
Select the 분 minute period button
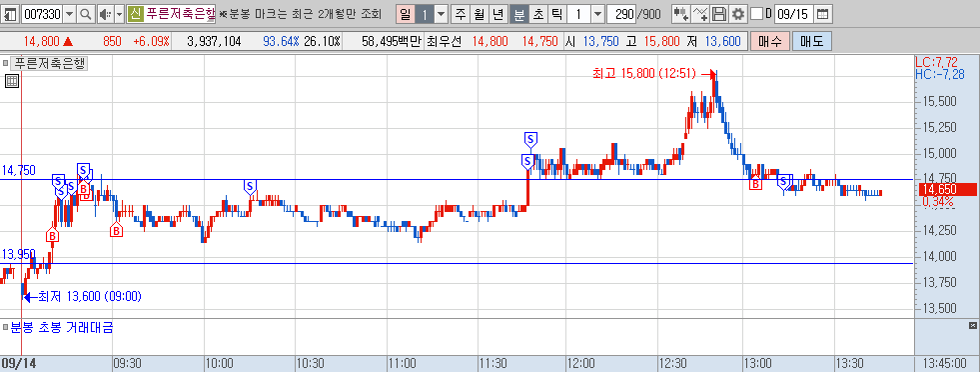[518, 14]
